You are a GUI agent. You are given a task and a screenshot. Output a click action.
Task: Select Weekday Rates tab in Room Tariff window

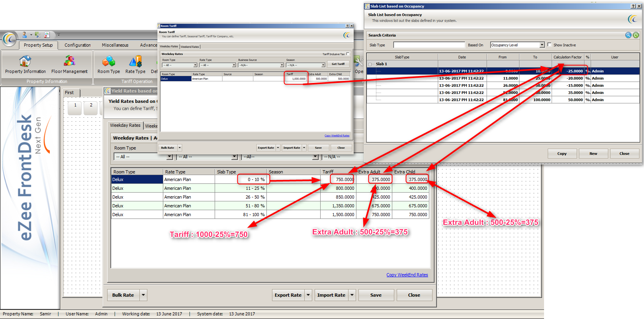[x=169, y=46]
